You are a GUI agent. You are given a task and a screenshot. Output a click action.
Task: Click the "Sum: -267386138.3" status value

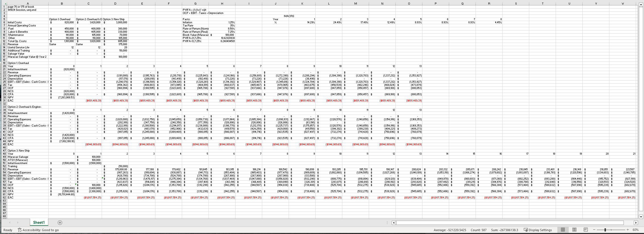coord(505,230)
